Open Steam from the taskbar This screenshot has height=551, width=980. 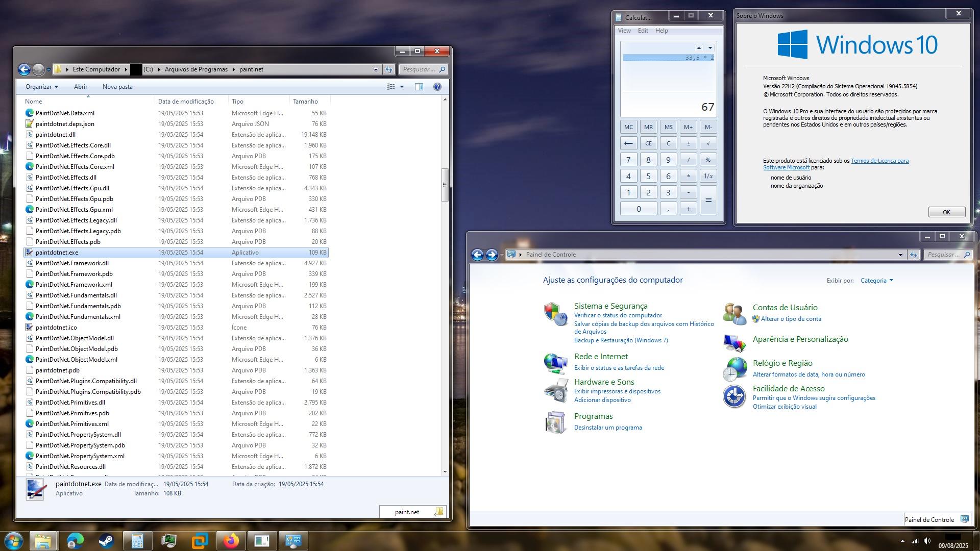point(106,541)
